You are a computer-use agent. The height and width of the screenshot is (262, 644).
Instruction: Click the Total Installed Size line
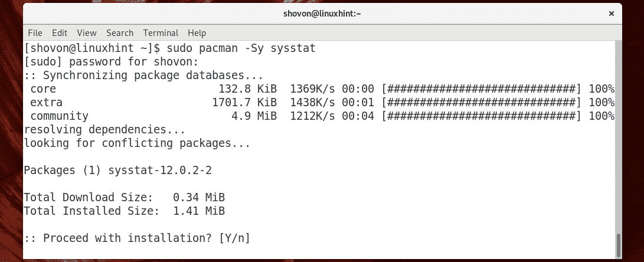point(124,211)
